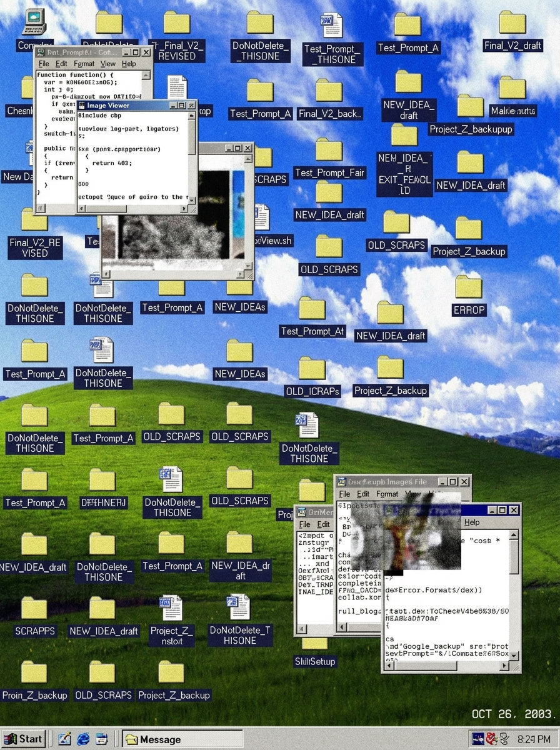Open the ERROP folder
The width and height of the screenshot is (560, 750).
pos(468,287)
